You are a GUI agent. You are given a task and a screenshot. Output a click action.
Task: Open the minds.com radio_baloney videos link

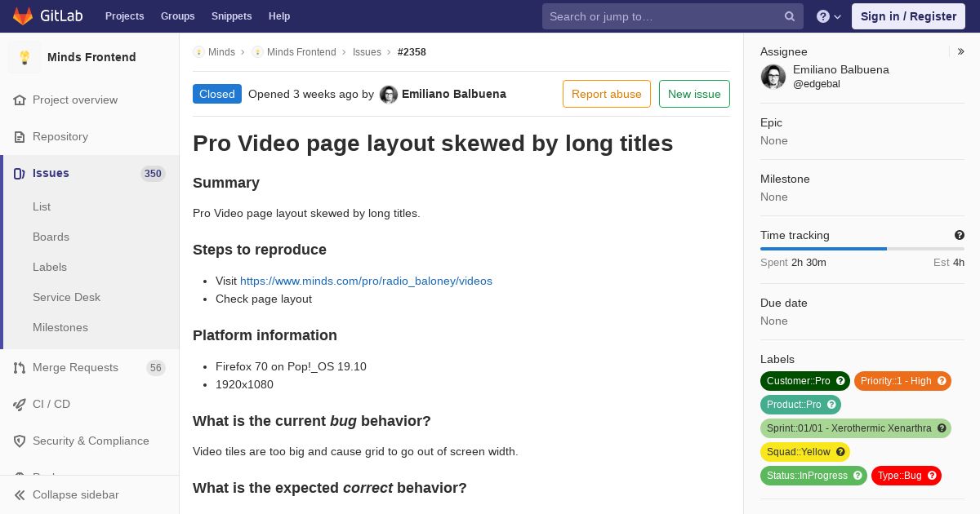[366, 281]
